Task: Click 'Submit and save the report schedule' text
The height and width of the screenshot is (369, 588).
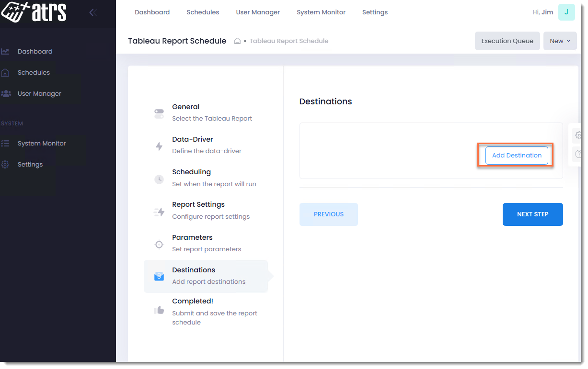Action: [x=215, y=318]
